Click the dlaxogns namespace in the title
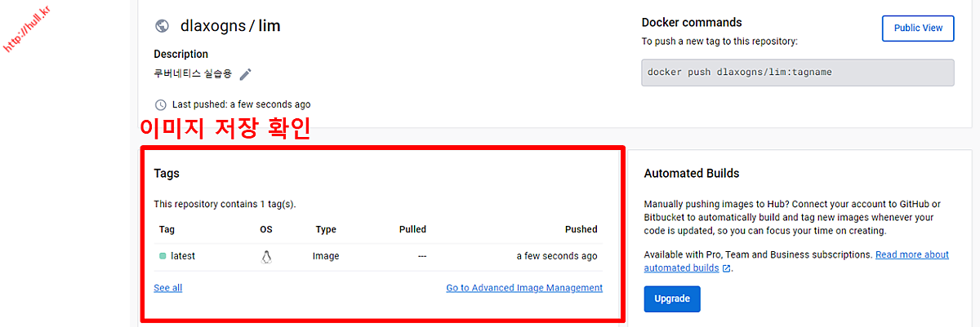 (x=214, y=25)
